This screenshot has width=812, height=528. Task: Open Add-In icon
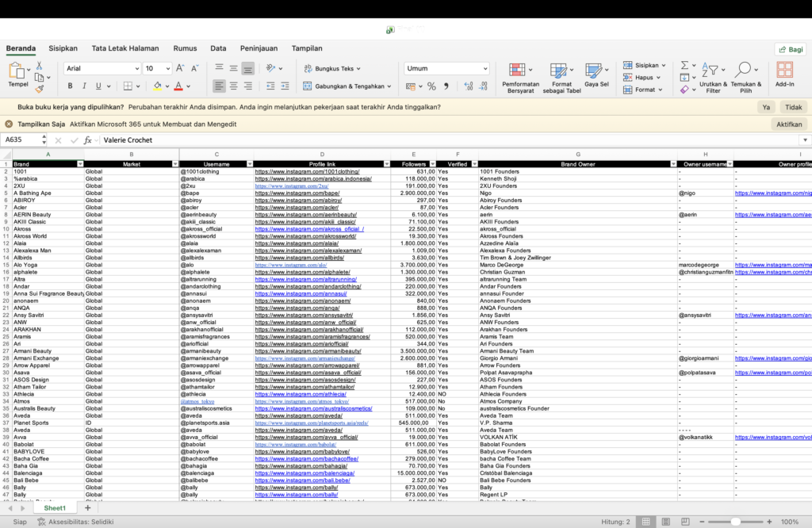784,75
